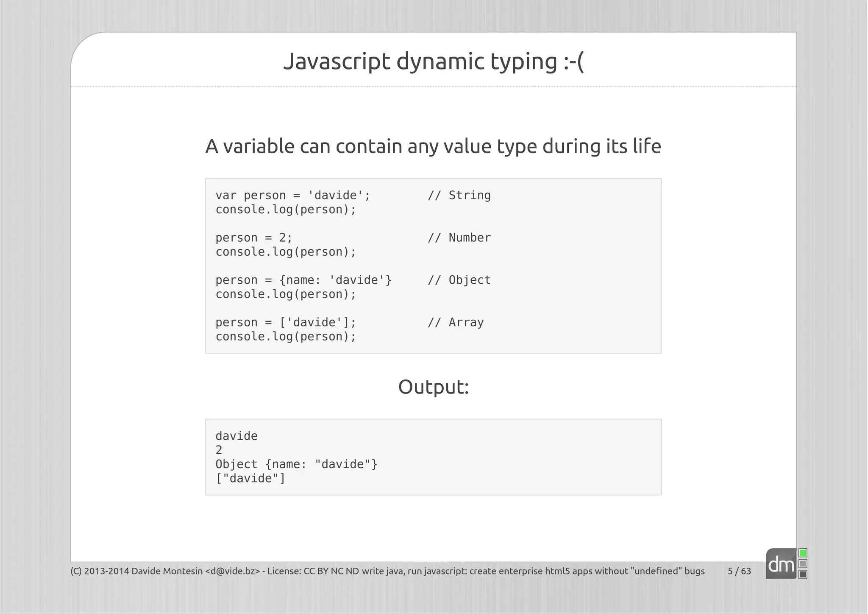This screenshot has height=614, width=868.
Task: Click the copyright and CC license footer text
Action: tap(214, 571)
